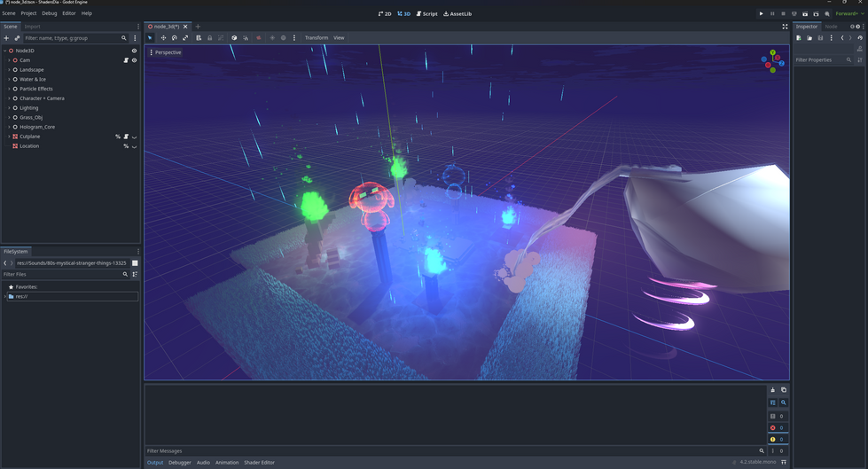
Task: Focus the scene tree filter field
Action: [x=75, y=38]
